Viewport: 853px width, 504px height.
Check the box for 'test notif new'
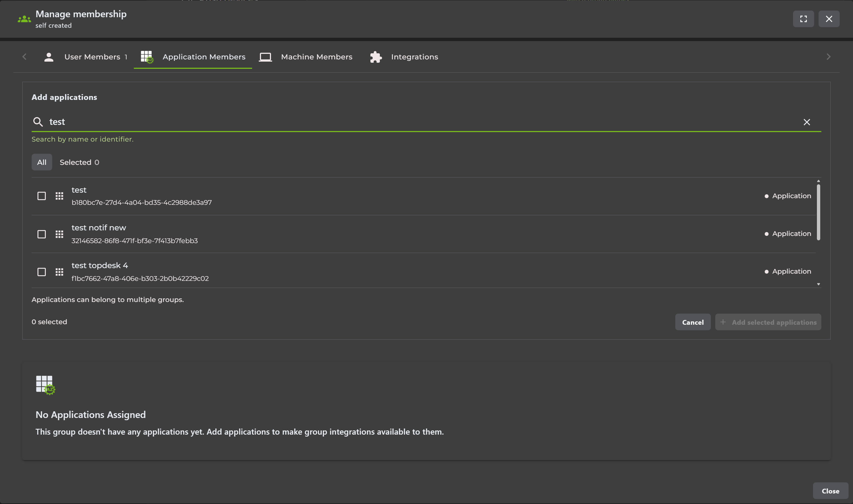[41, 234]
